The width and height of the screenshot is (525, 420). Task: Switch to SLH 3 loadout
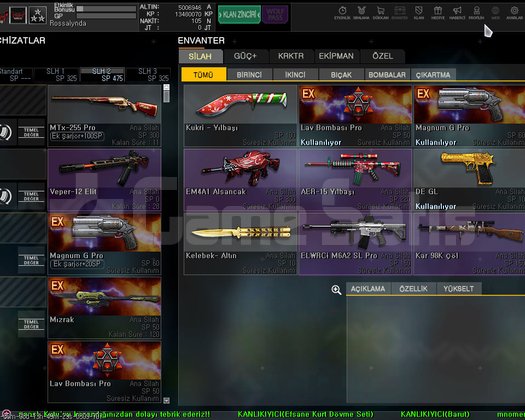coord(149,75)
